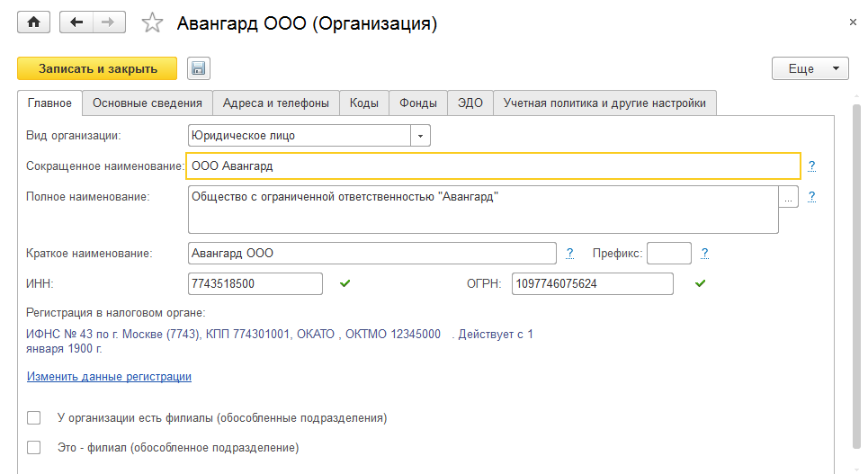Screen dimensions: 868x474
Task: Open the Адреса и телефоны tab
Action: pos(276,103)
